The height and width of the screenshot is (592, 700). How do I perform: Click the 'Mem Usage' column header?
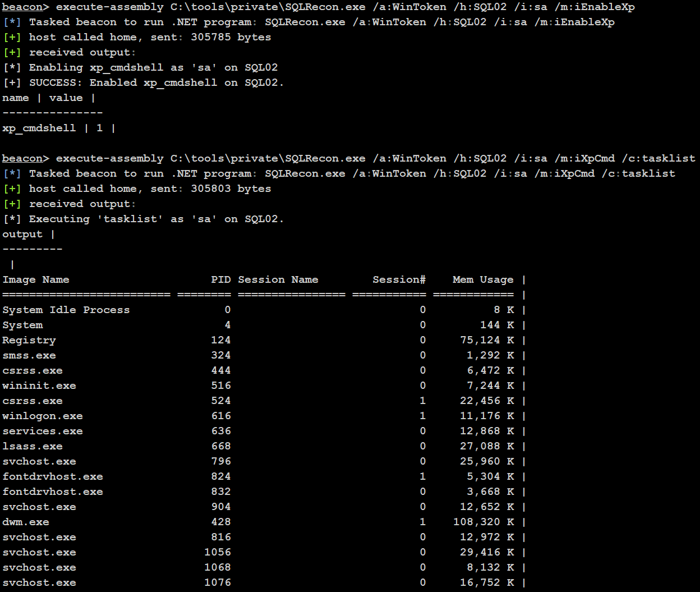coord(483,279)
